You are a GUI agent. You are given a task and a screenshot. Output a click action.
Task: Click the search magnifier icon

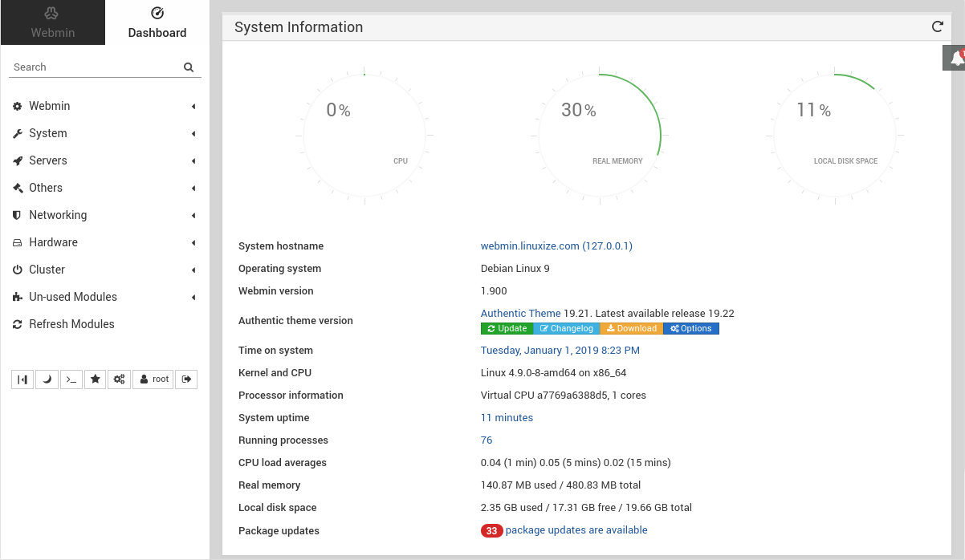(x=189, y=67)
